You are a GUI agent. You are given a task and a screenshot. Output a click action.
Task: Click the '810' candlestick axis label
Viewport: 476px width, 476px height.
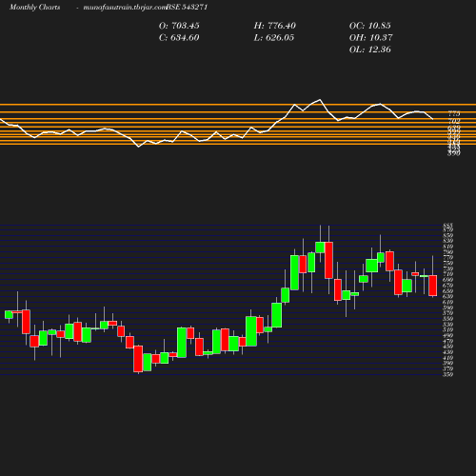pyautogui.click(x=448, y=247)
